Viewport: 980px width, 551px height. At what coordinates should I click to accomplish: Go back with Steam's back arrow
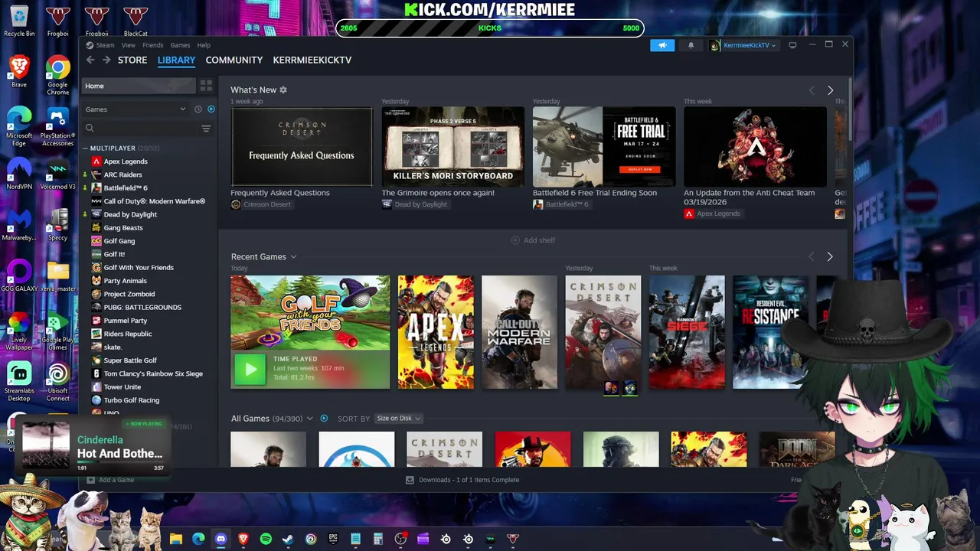coord(90,60)
